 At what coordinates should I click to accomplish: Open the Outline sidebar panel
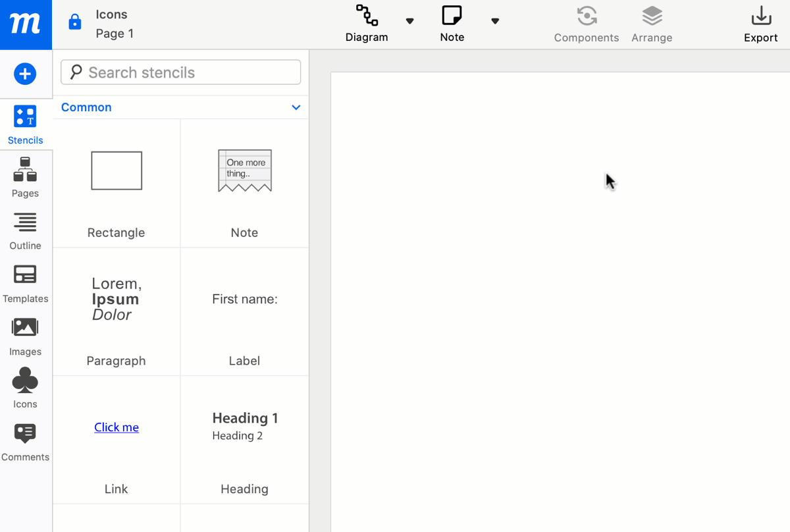pyautogui.click(x=25, y=231)
